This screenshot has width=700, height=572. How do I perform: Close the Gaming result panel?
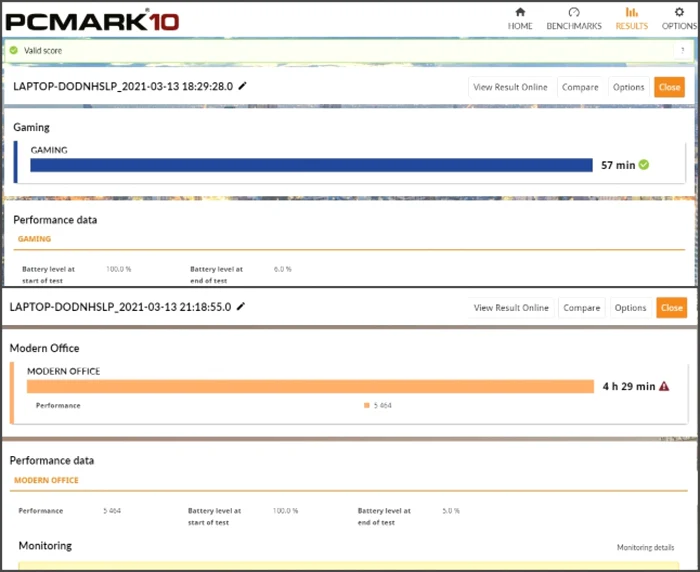(669, 87)
